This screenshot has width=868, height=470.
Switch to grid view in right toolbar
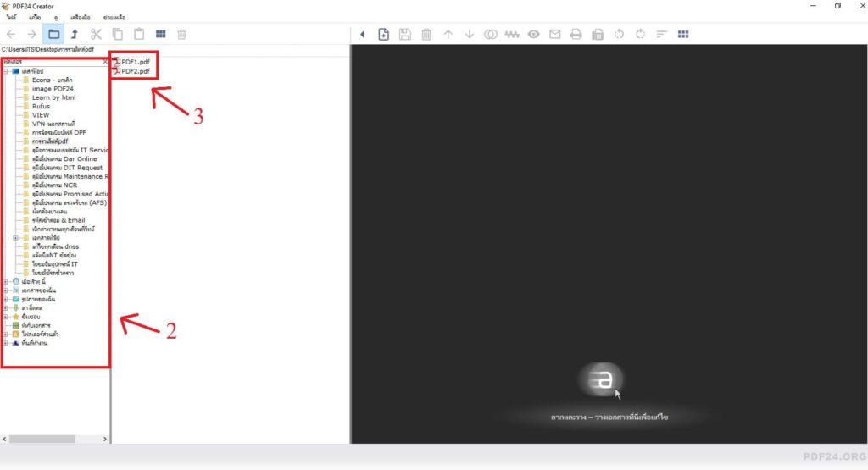tap(682, 35)
